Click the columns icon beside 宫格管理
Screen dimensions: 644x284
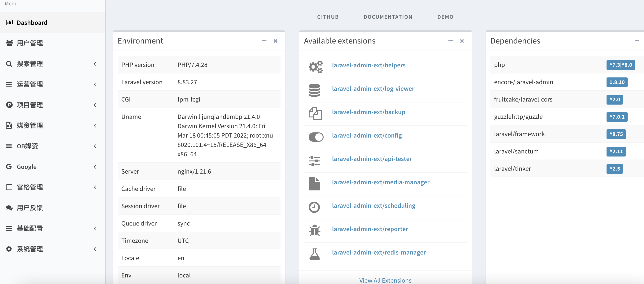(x=9, y=187)
